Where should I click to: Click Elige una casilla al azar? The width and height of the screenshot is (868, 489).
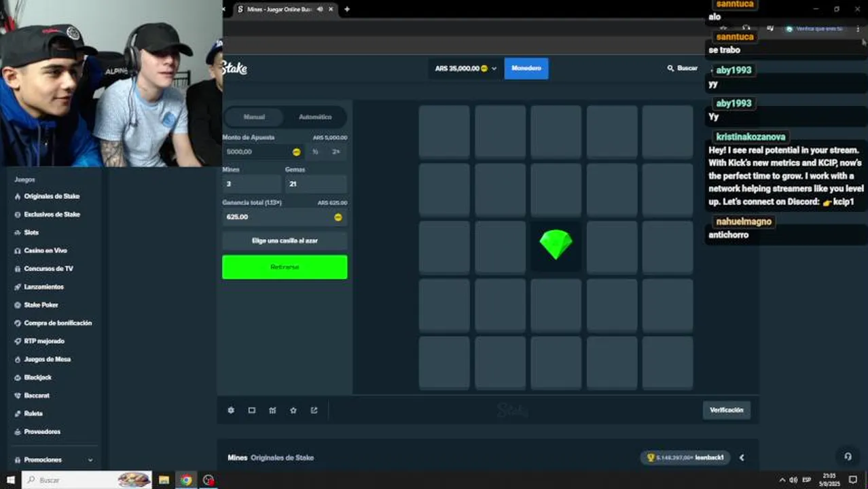pos(285,241)
